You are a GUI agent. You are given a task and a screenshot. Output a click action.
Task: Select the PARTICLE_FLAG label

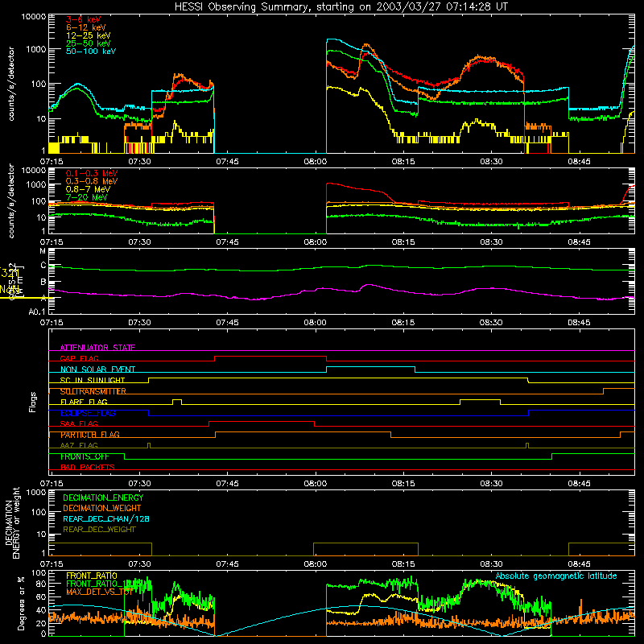[x=90, y=435]
